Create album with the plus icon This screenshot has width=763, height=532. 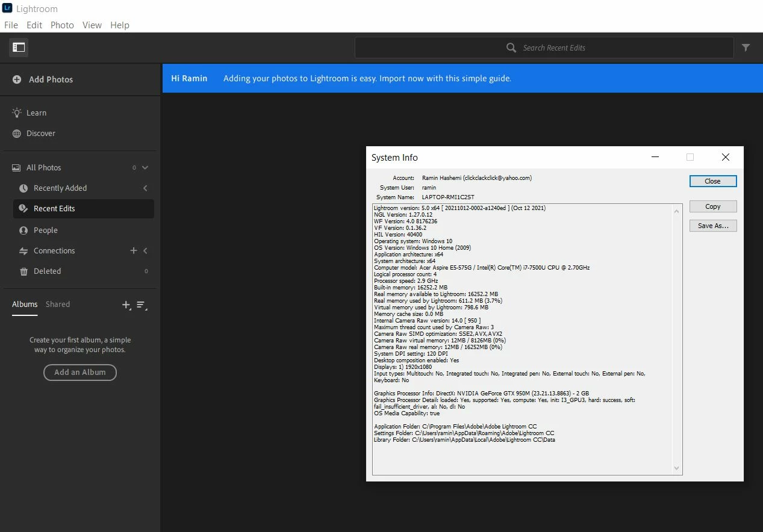click(x=126, y=305)
